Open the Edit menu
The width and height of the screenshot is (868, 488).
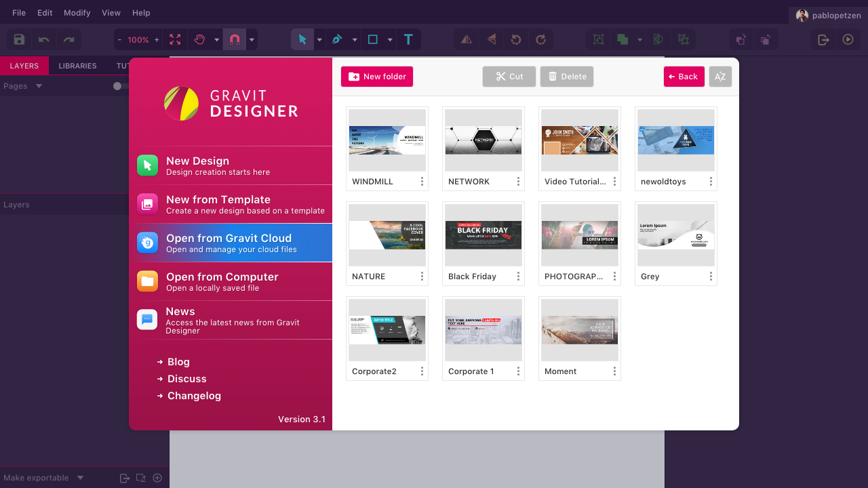(x=45, y=13)
